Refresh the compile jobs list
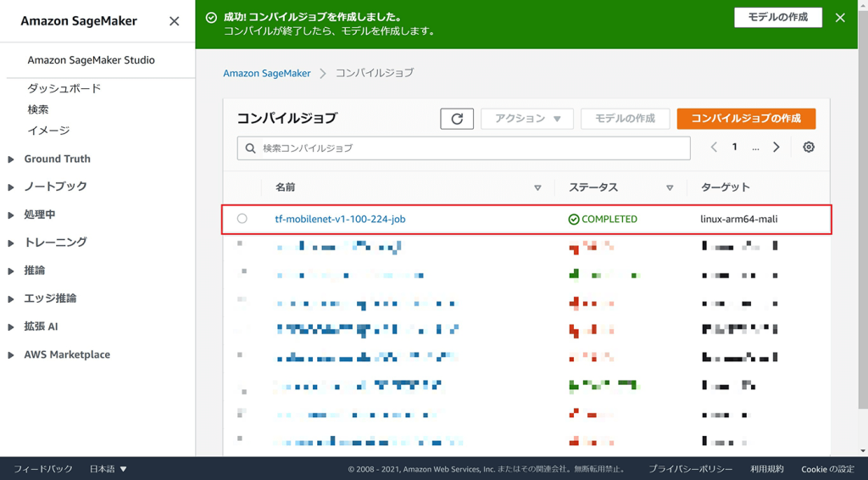The image size is (868, 480). pos(457,119)
